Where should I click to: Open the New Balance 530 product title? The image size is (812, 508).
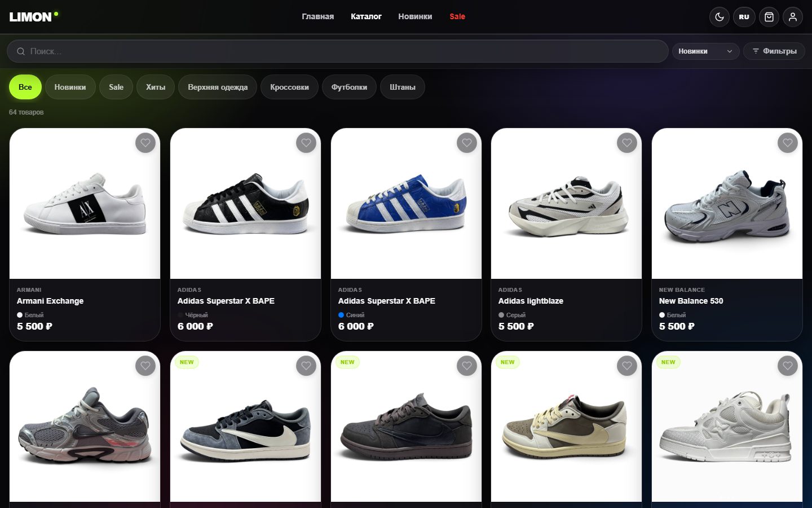(x=691, y=301)
